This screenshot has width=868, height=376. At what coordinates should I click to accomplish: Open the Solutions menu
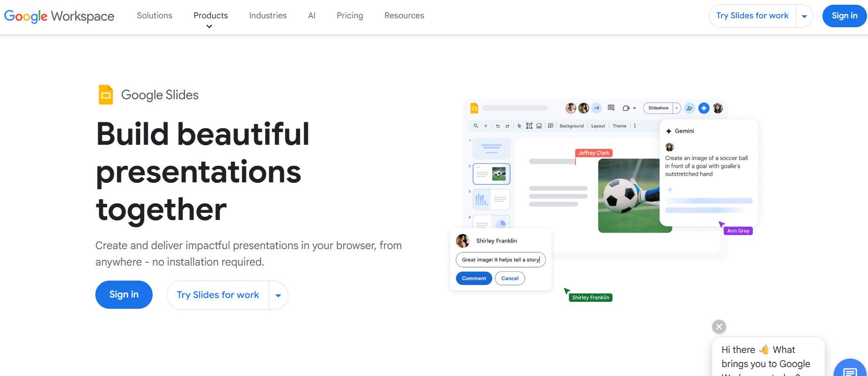coord(155,16)
